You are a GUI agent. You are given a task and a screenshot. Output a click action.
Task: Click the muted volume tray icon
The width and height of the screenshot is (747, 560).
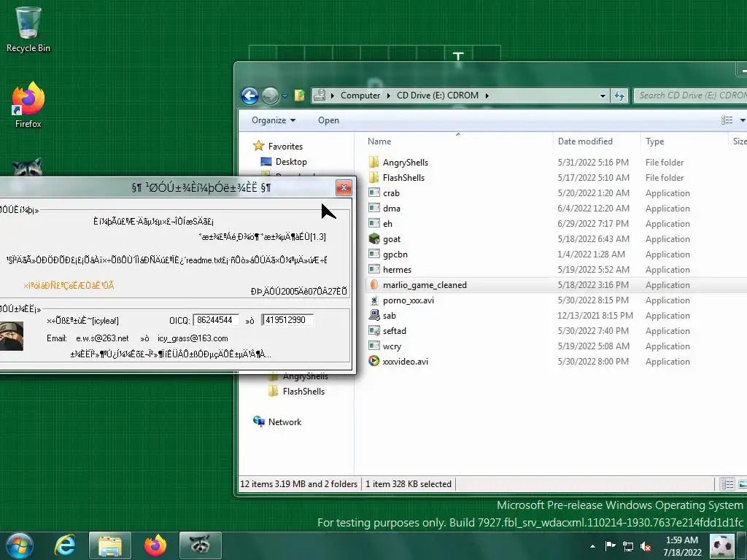646,546
